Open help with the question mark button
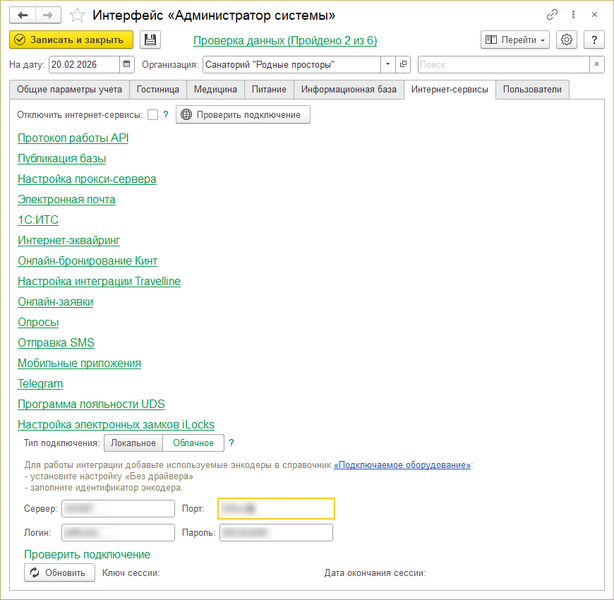 click(594, 40)
